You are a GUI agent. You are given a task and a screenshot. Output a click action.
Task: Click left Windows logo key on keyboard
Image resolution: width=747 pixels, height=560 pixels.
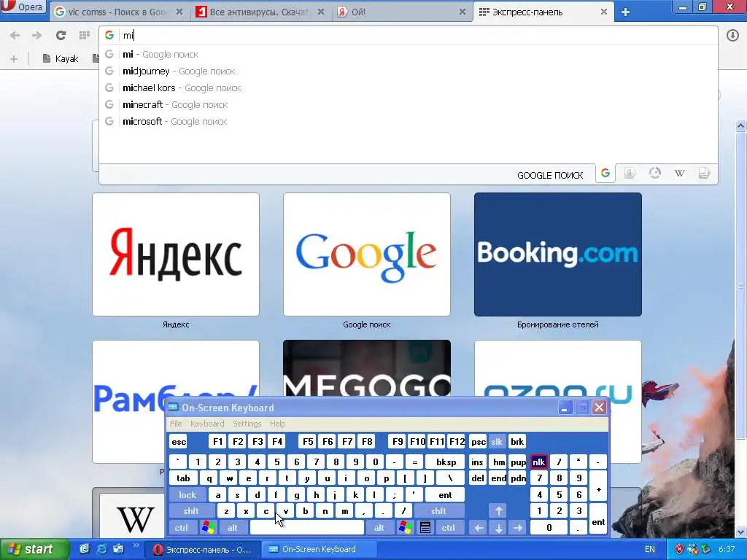208,528
